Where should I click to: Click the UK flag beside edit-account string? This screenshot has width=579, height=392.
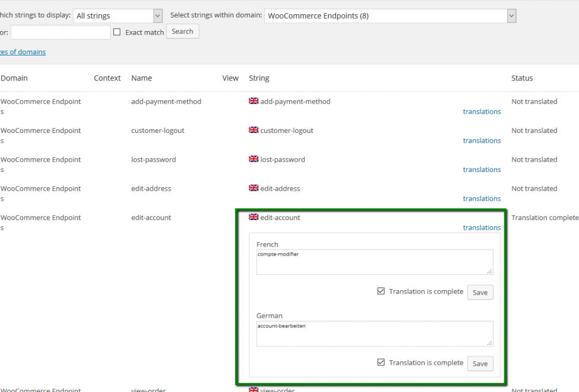click(x=253, y=217)
